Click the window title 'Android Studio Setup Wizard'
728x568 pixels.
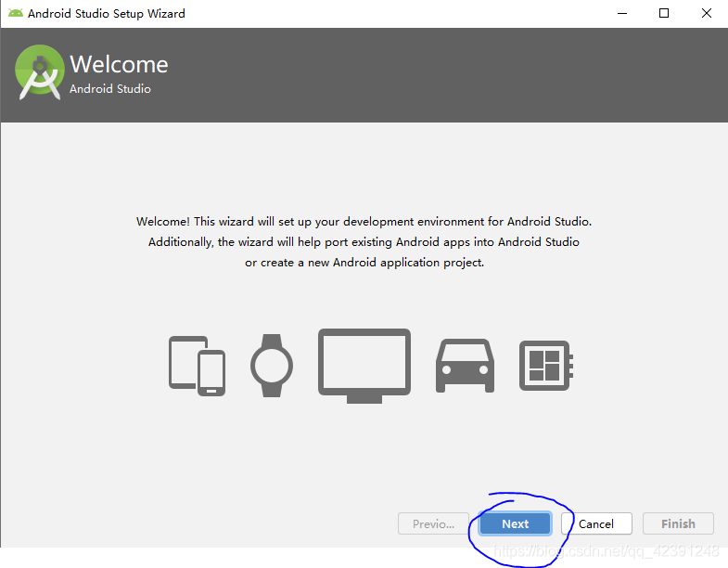(x=107, y=14)
